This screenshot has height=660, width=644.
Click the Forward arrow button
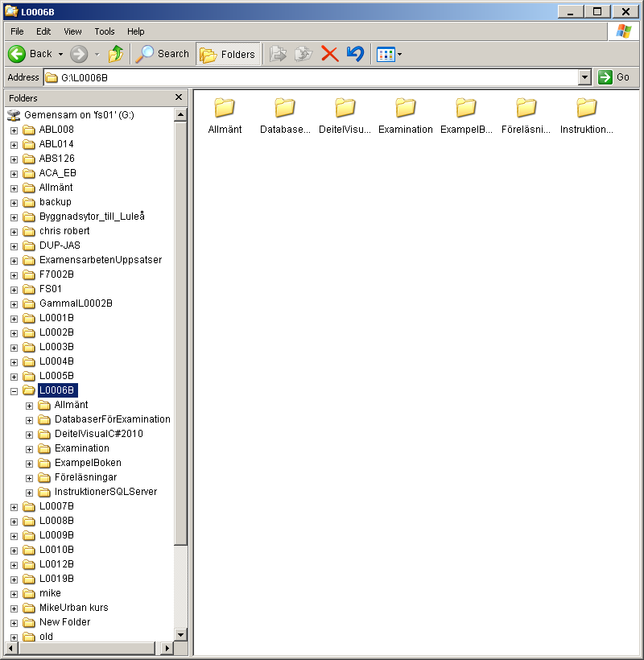(x=79, y=54)
